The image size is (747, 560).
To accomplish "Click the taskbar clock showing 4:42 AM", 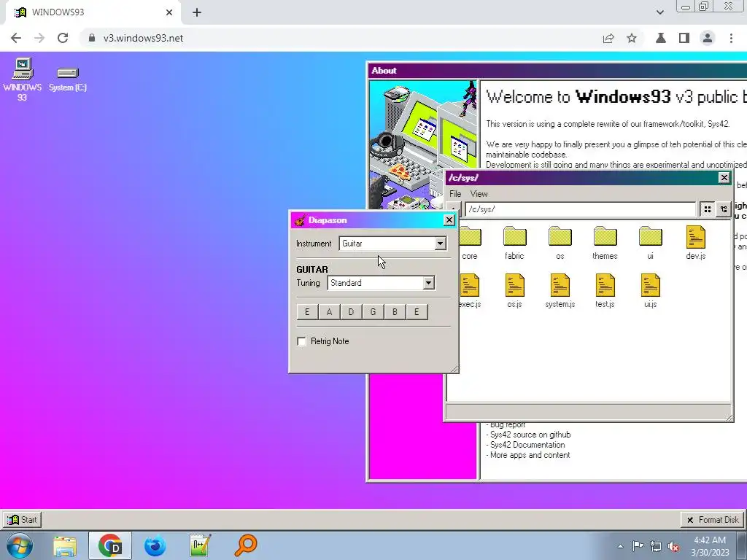I will click(x=710, y=546).
